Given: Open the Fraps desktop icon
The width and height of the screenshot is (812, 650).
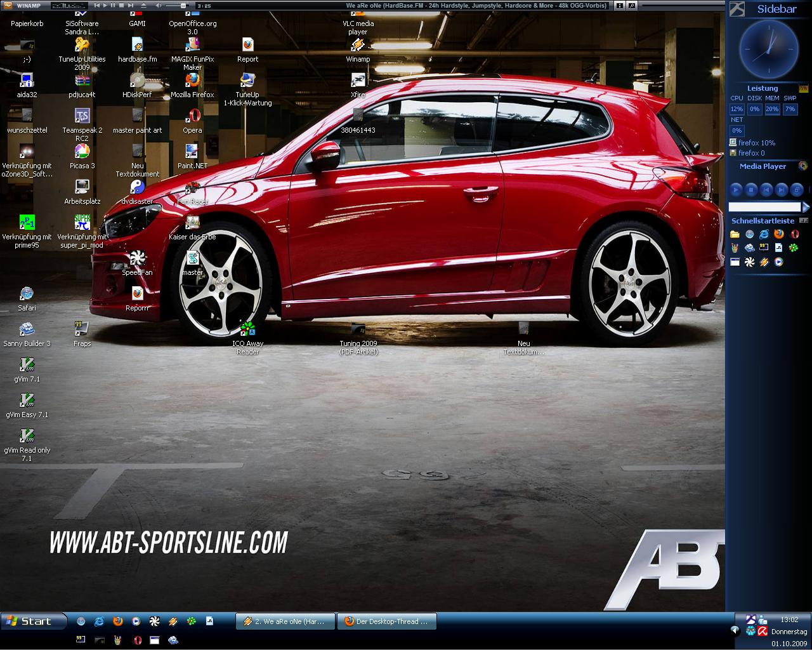Looking at the screenshot, I should (x=82, y=330).
